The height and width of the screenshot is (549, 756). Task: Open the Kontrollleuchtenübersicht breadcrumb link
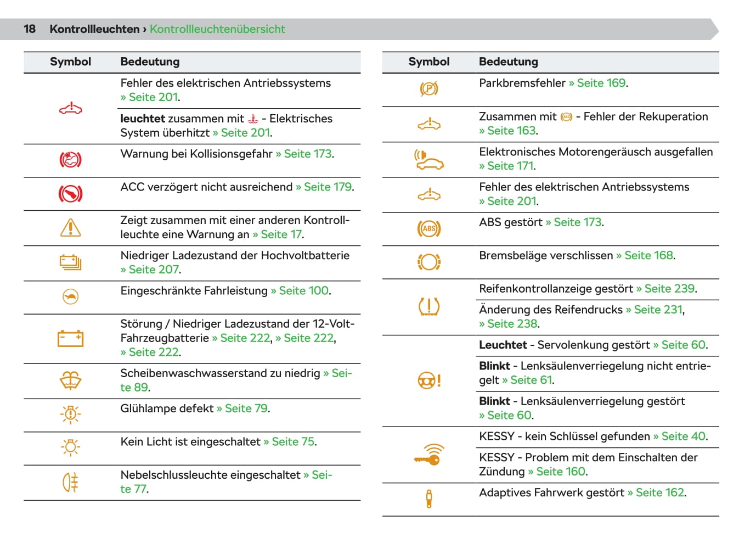coord(217,29)
